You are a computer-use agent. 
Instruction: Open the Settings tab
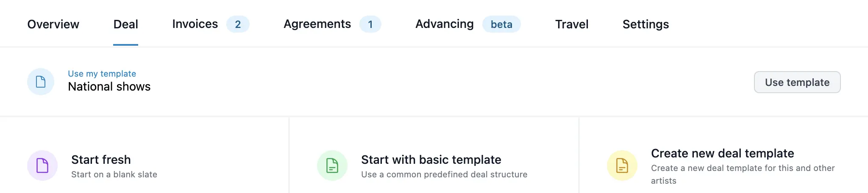pos(645,24)
